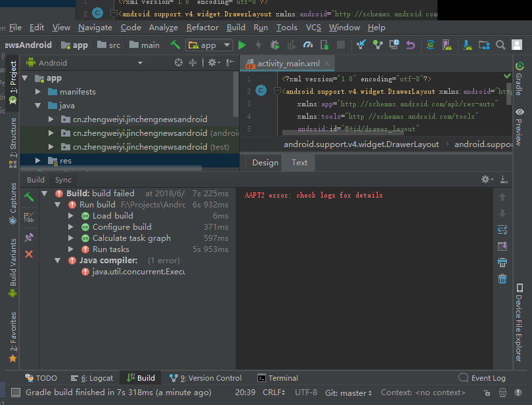Toggle the read-only lock icon in status bar
Viewport: 532px width, 405px height.
(487, 393)
